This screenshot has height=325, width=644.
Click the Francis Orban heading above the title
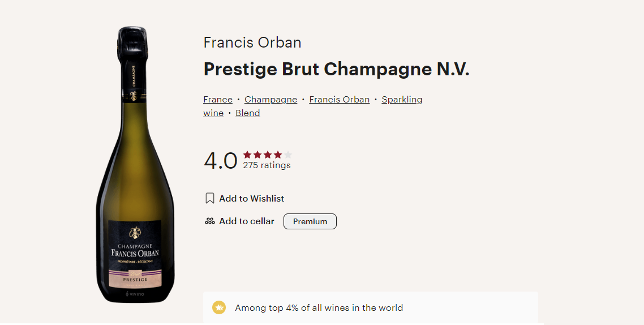[252, 42]
